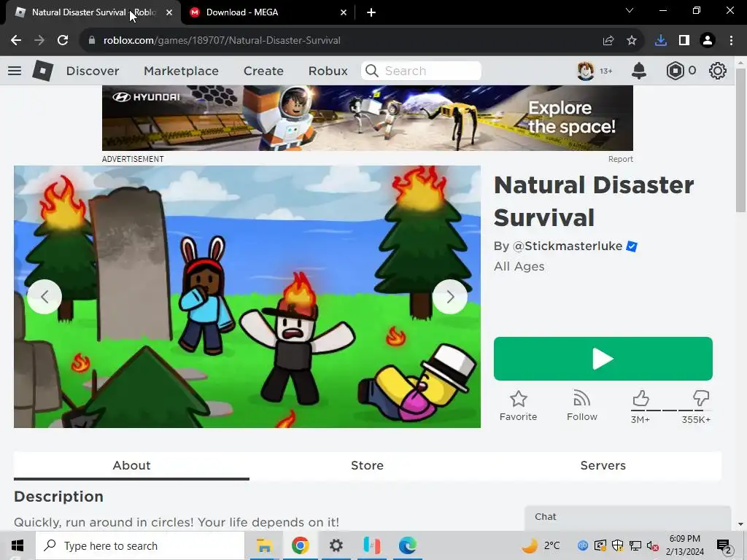The height and width of the screenshot is (560, 747).
Task: Click the 6:09 PM clock in taskbar
Action: pos(684,539)
